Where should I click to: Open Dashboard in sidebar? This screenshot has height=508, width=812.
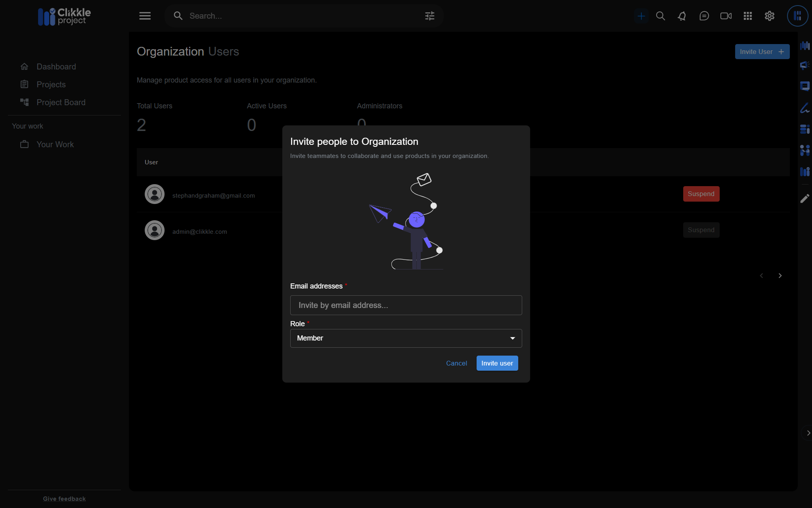(x=56, y=67)
